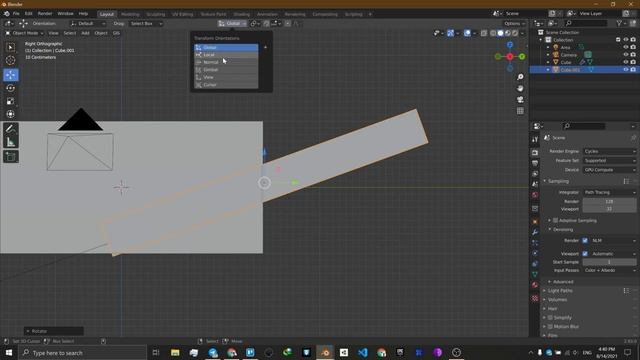
Task: Pick the Annotate pencil tool
Action: [x=11, y=129]
